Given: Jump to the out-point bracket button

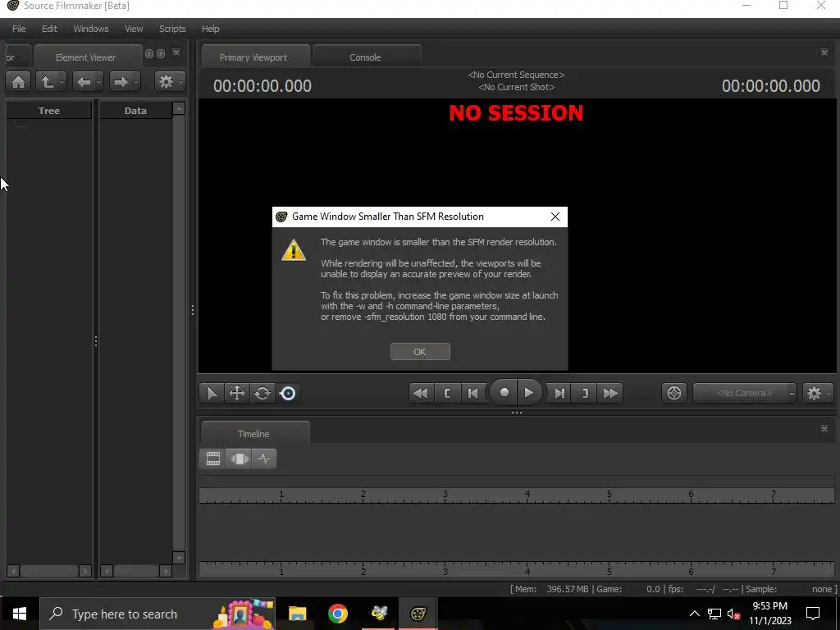Looking at the screenshot, I should pos(585,394).
